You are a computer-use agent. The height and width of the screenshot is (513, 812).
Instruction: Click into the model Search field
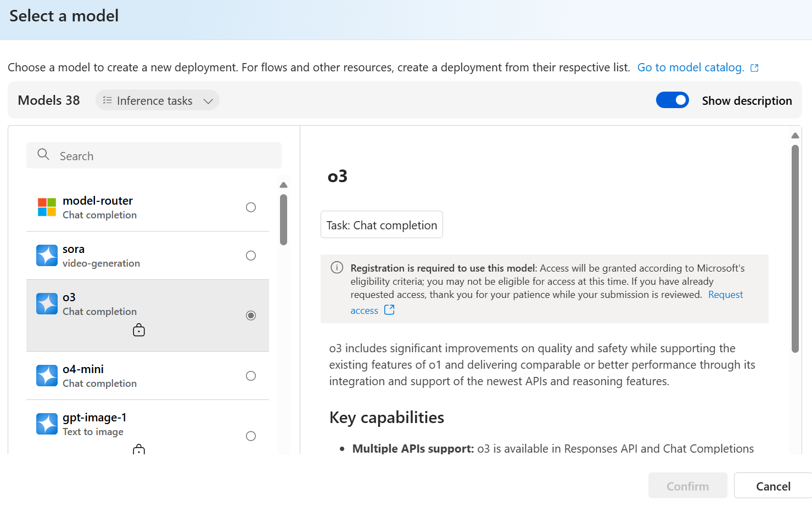pos(154,156)
